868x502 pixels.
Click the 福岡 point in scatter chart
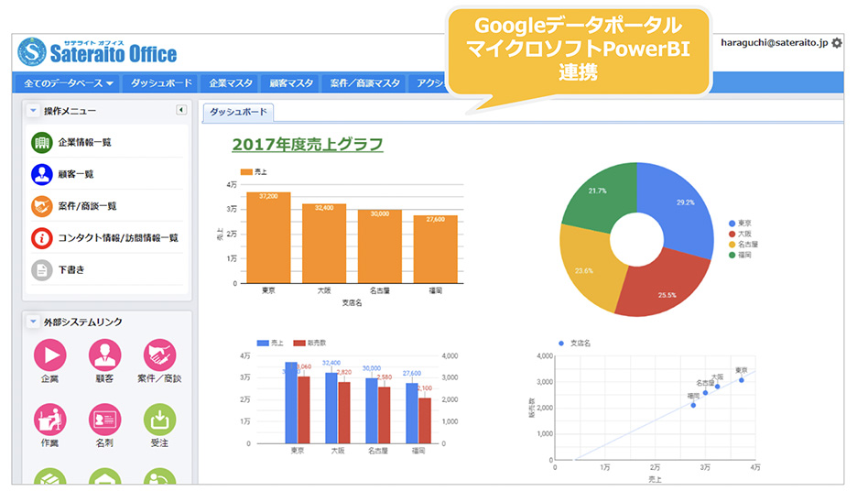point(693,406)
